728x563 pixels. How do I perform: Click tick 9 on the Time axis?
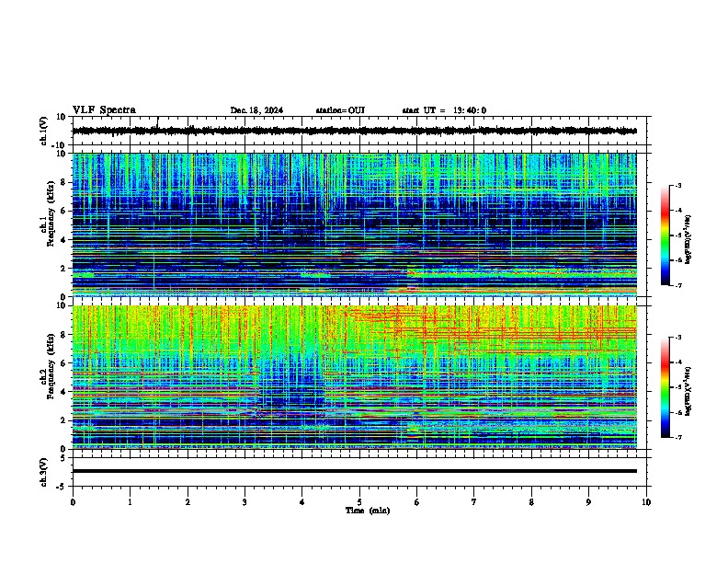tap(588, 502)
